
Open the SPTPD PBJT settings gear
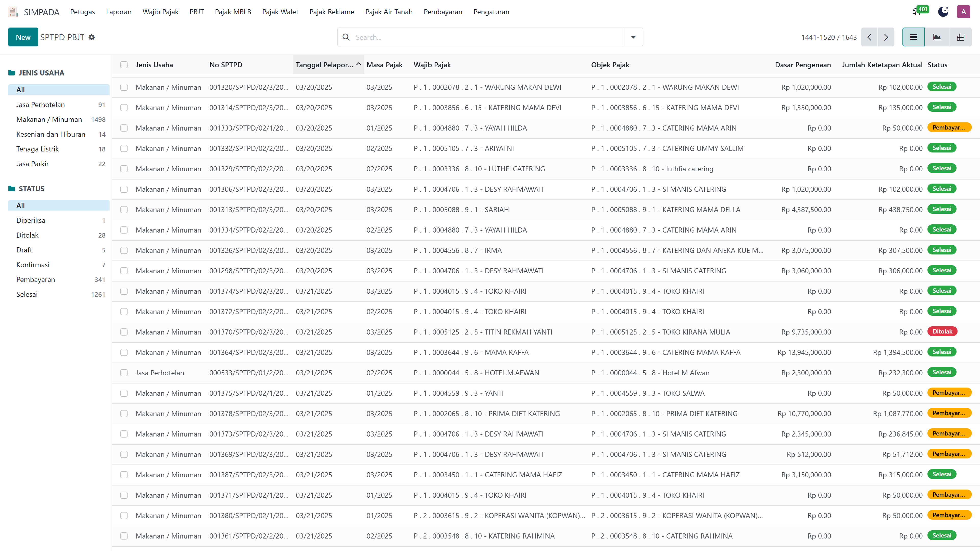[x=92, y=37]
